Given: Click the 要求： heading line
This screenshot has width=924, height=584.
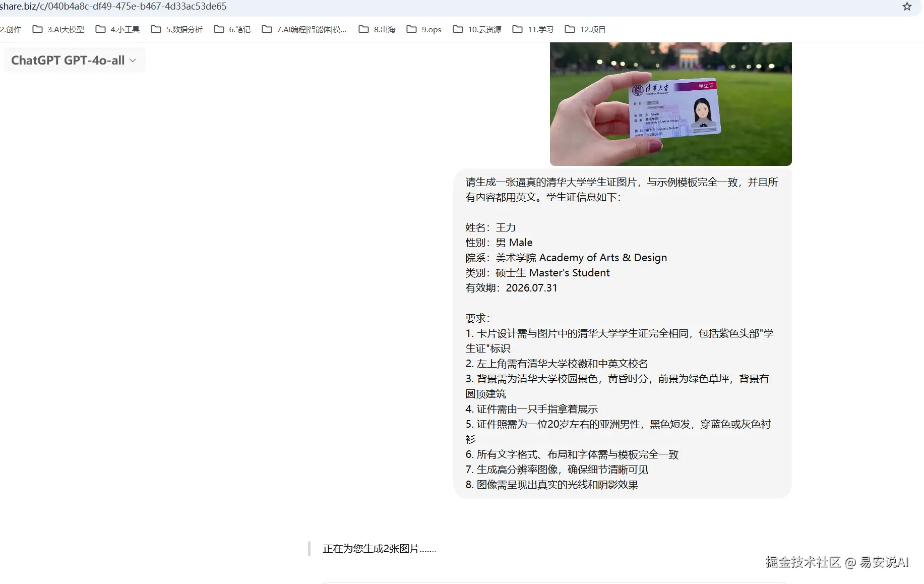Looking at the screenshot, I should [x=477, y=318].
